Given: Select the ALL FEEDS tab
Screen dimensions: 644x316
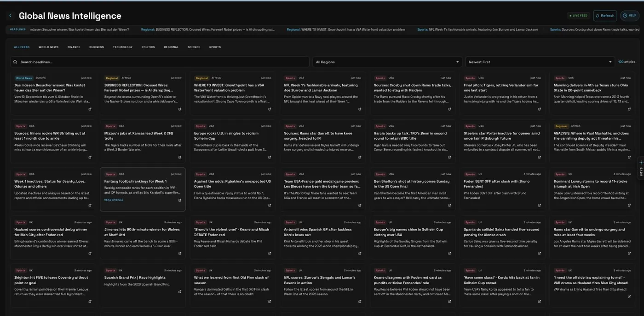Looking at the screenshot, I should pos(22,47).
